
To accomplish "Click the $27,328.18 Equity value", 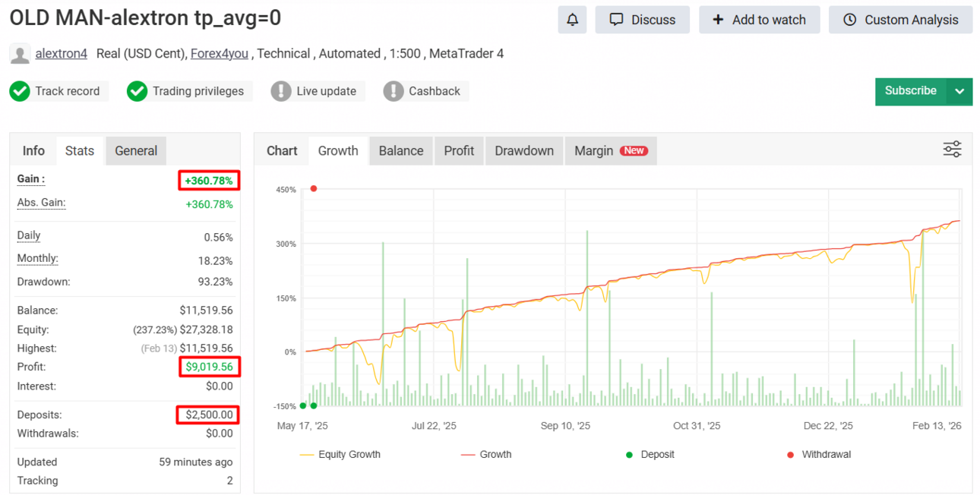I will pyautogui.click(x=207, y=329).
